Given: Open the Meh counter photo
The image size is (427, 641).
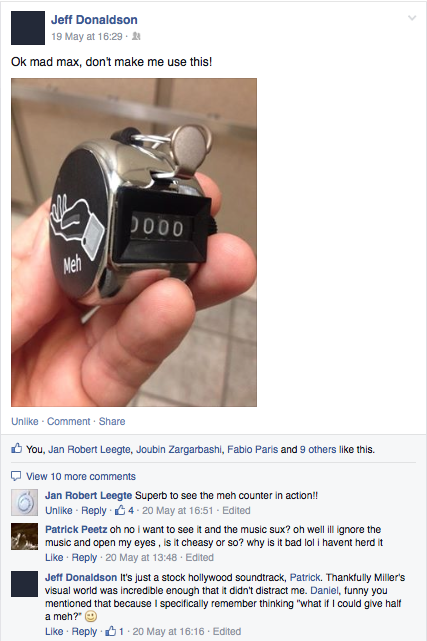Looking at the screenshot, I should tap(134, 242).
